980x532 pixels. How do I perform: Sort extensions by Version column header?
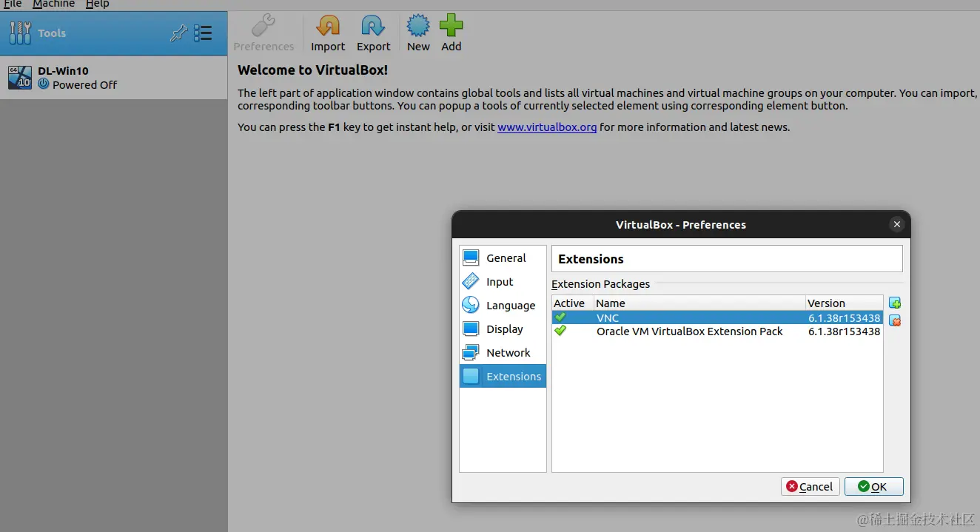845,303
